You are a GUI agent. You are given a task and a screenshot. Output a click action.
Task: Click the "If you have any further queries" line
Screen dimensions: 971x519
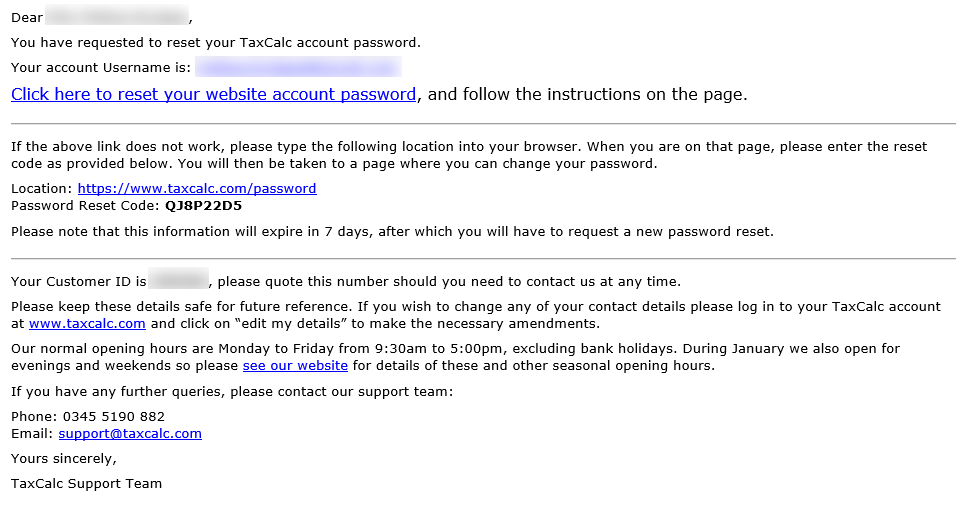(x=232, y=391)
